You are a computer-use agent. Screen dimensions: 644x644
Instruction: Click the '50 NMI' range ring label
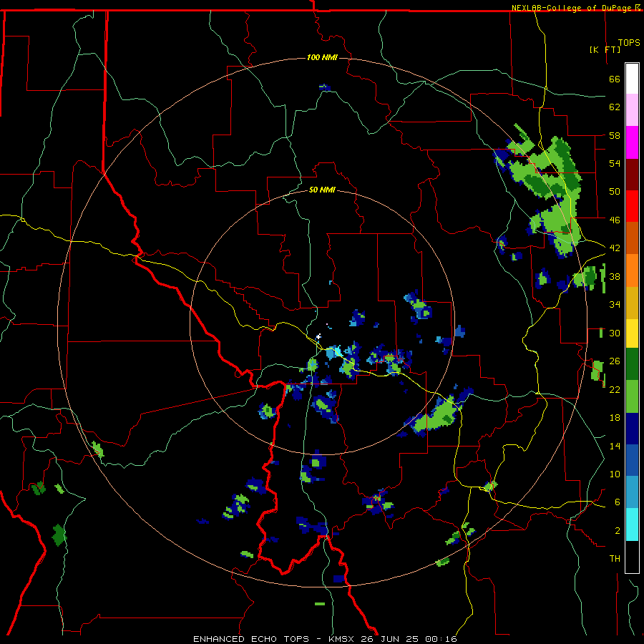[x=322, y=190]
